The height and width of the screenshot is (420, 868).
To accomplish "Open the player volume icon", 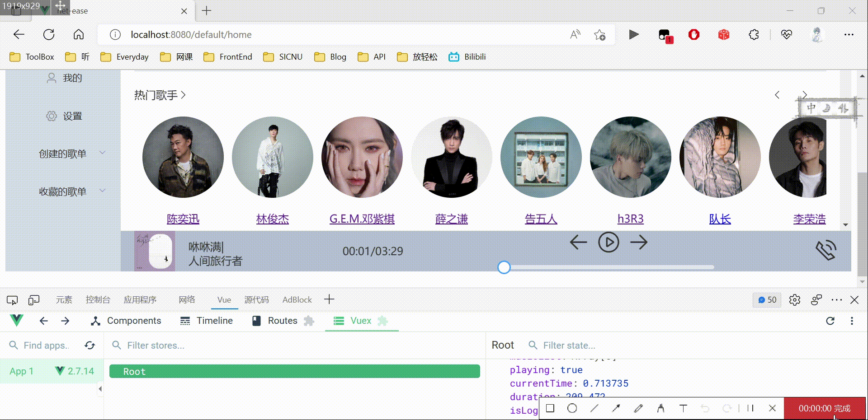I will pyautogui.click(x=826, y=250).
